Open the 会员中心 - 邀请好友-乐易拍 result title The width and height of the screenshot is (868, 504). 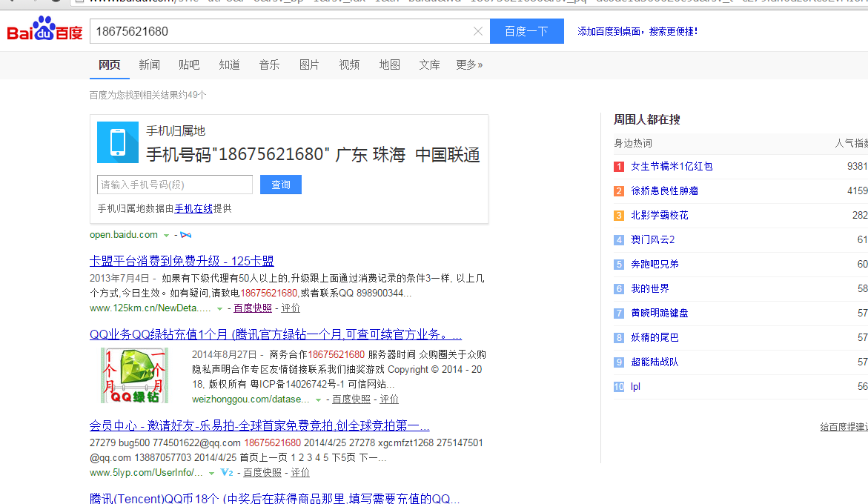pyautogui.click(x=259, y=425)
